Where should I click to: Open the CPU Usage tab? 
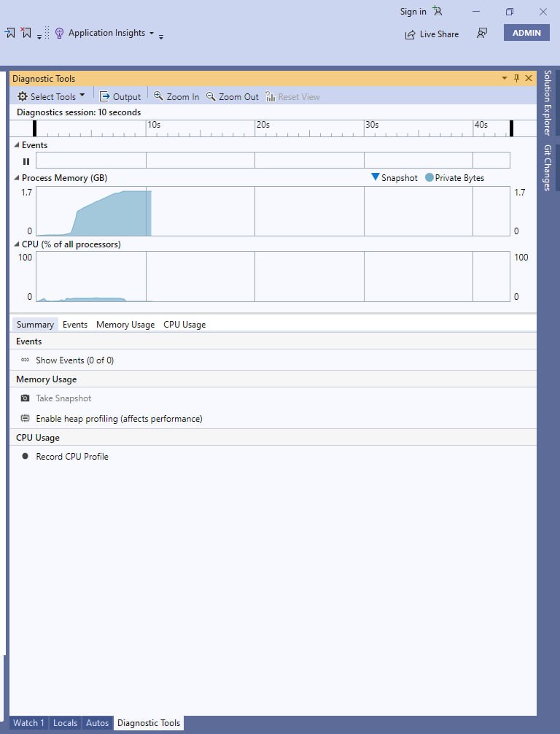(184, 325)
